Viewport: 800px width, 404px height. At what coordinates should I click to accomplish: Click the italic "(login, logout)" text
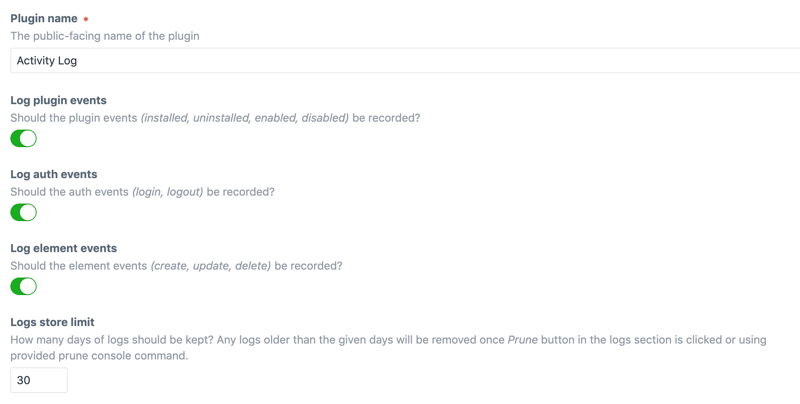167,192
